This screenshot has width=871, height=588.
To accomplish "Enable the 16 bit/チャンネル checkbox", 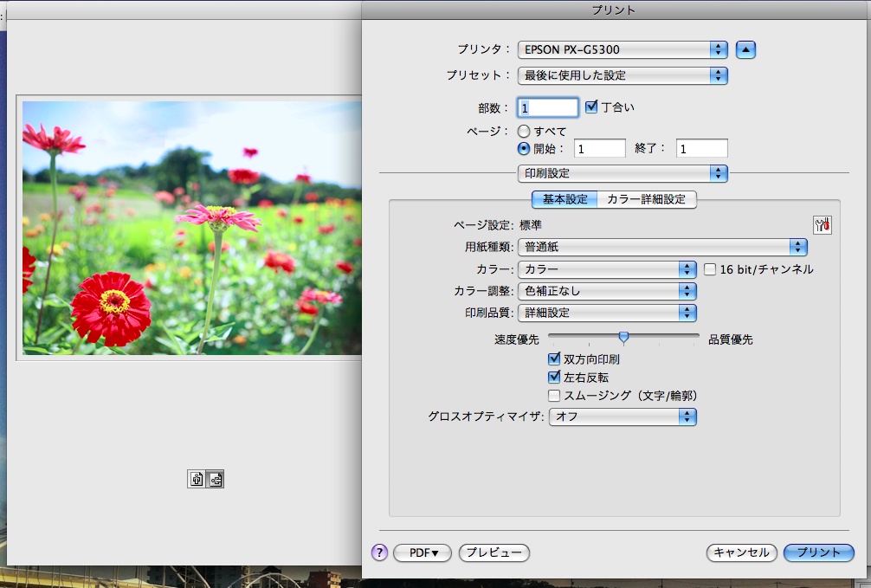I will (710, 269).
